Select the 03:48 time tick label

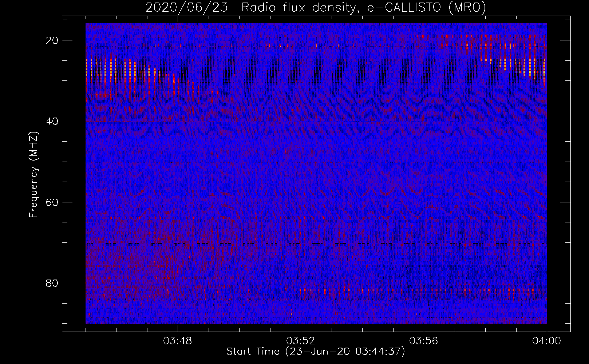[x=178, y=341]
